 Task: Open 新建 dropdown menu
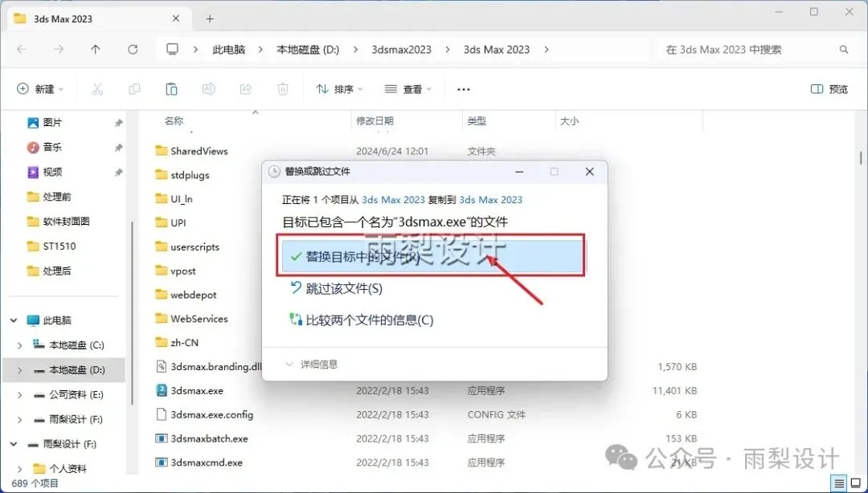[x=40, y=89]
